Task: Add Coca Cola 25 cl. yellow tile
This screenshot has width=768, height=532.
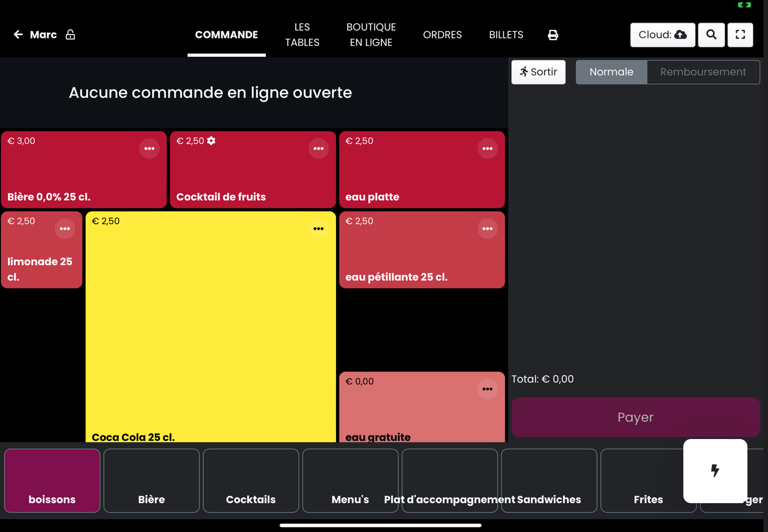Action: coord(211,327)
